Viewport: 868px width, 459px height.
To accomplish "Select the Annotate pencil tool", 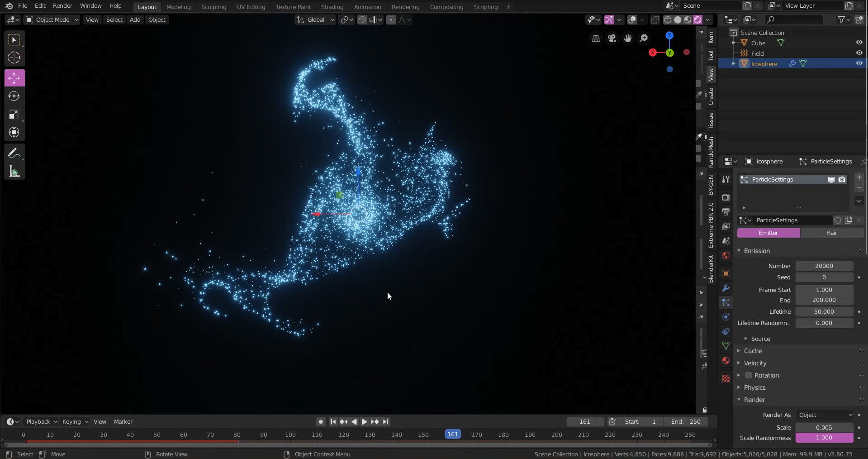I will click(x=14, y=153).
